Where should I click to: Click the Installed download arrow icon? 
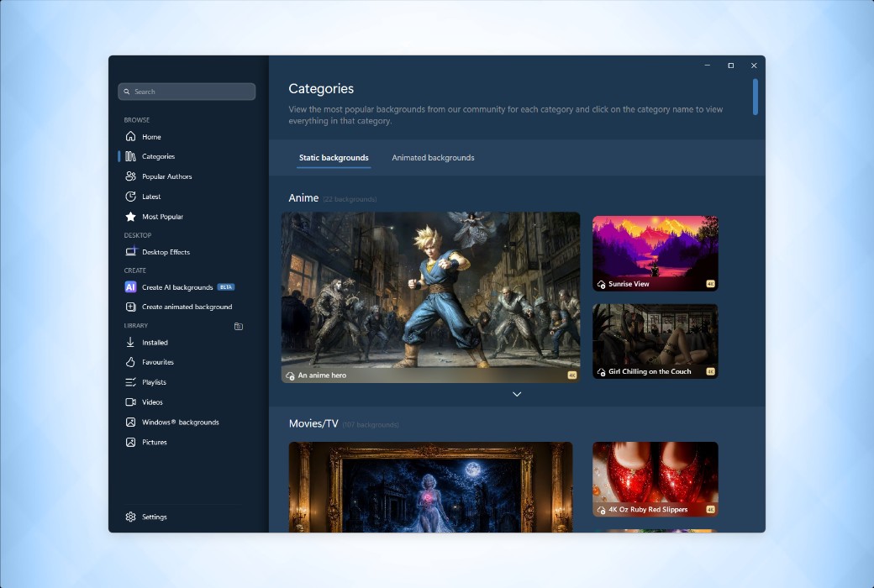pyautogui.click(x=130, y=342)
